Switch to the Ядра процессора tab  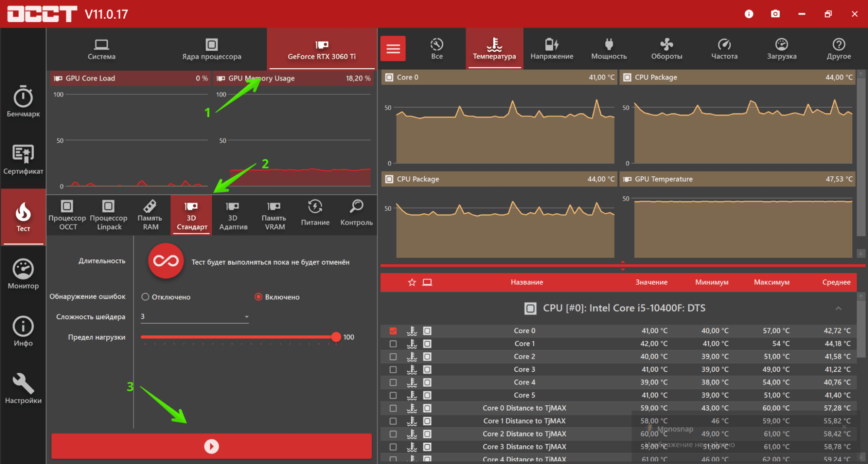pyautogui.click(x=211, y=49)
